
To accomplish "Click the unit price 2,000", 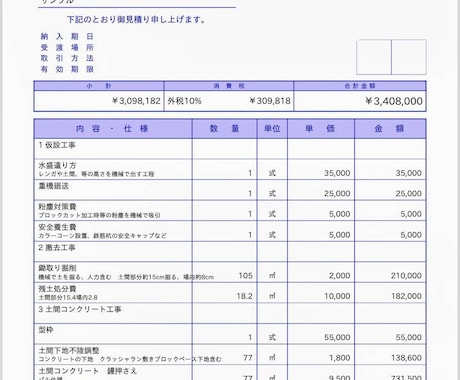I will click(x=340, y=276).
